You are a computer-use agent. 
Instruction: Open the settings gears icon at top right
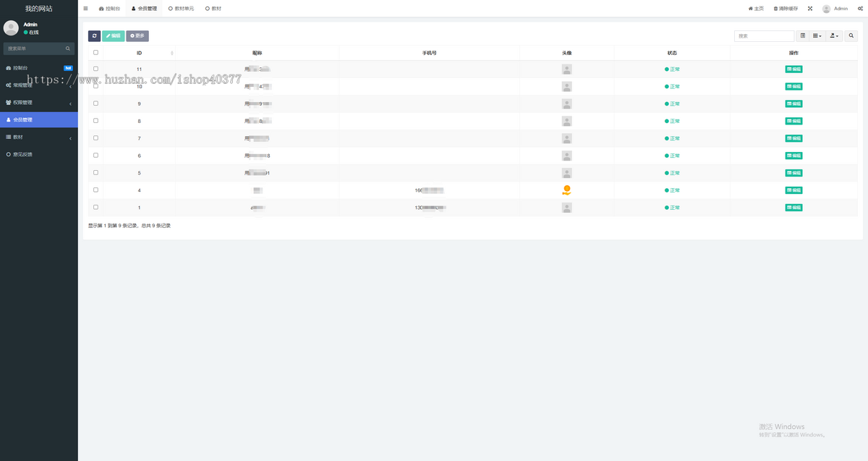859,9
